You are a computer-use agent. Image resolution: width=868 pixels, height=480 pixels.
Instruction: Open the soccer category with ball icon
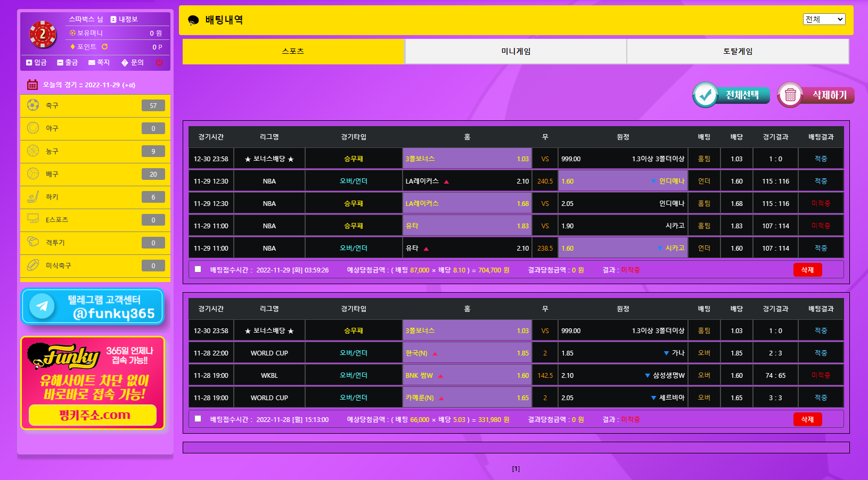pyautogui.click(x=95, y=105)
